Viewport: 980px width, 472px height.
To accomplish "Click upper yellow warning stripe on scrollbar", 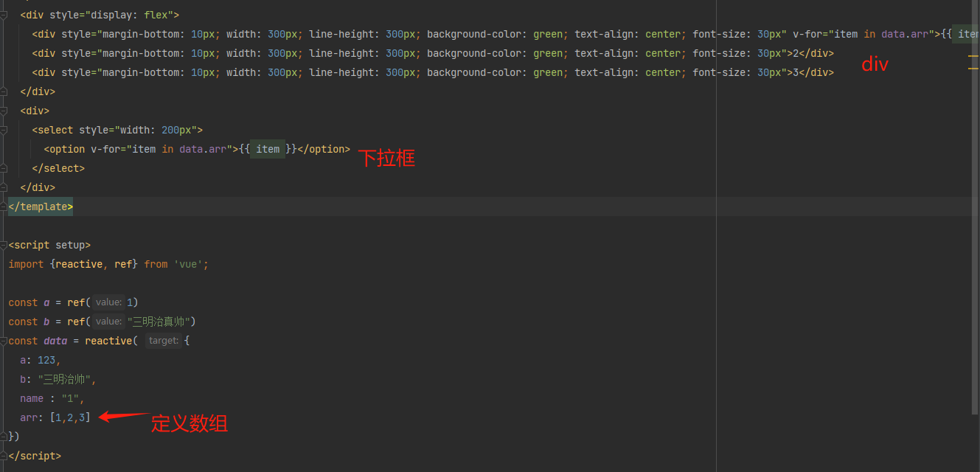I will click(973, 56).
